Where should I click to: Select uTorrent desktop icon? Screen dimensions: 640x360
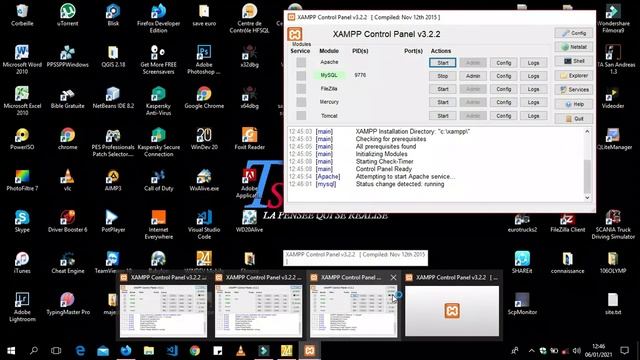tap(68, 16)
